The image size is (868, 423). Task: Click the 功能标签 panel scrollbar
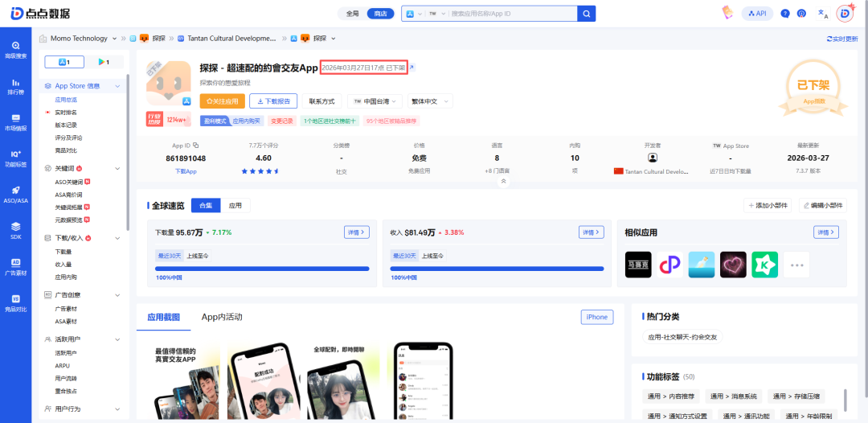[x=845, y=399]
